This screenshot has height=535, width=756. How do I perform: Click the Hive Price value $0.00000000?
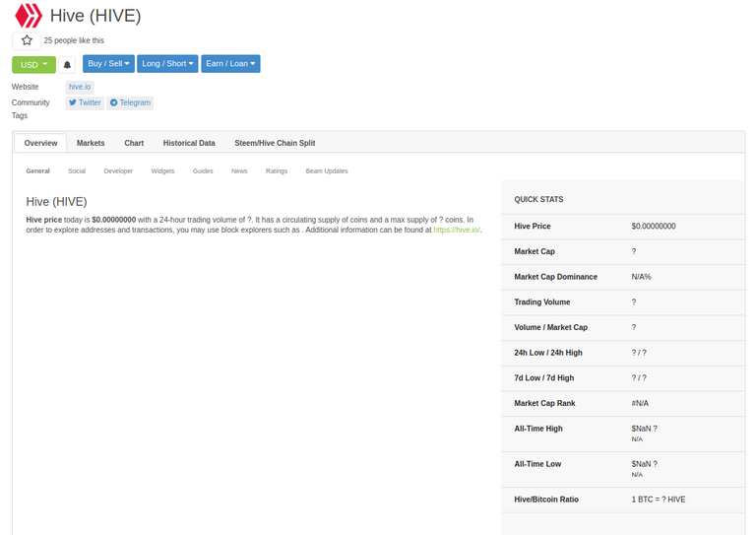654,226
